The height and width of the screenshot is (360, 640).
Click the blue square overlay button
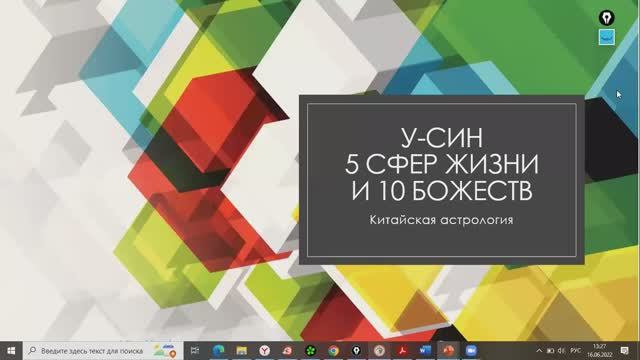pyautogui.click(x=607, y=37)
